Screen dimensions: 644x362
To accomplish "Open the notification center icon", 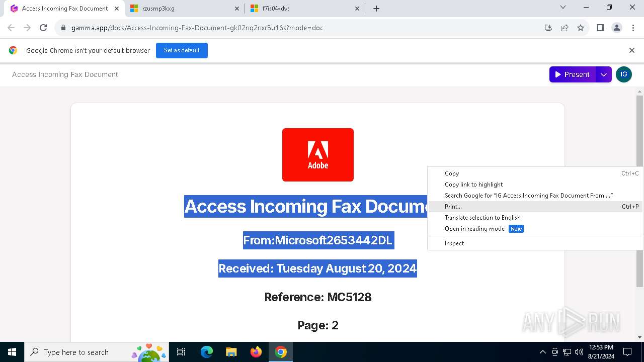I will pos(627,352).
